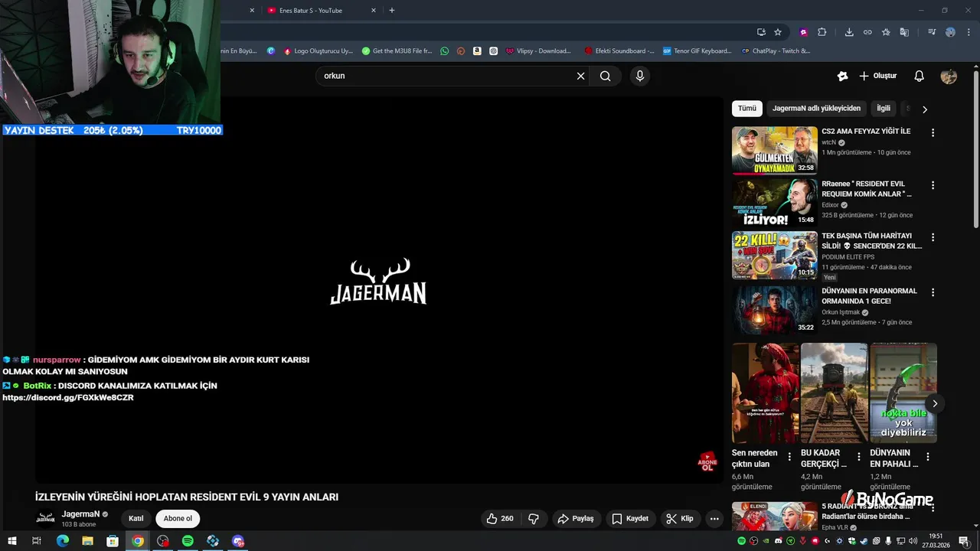Viewport: 980px width, 551px height.
Task: Open the YouTube account avatar menu
Action: tap(949, 76)
